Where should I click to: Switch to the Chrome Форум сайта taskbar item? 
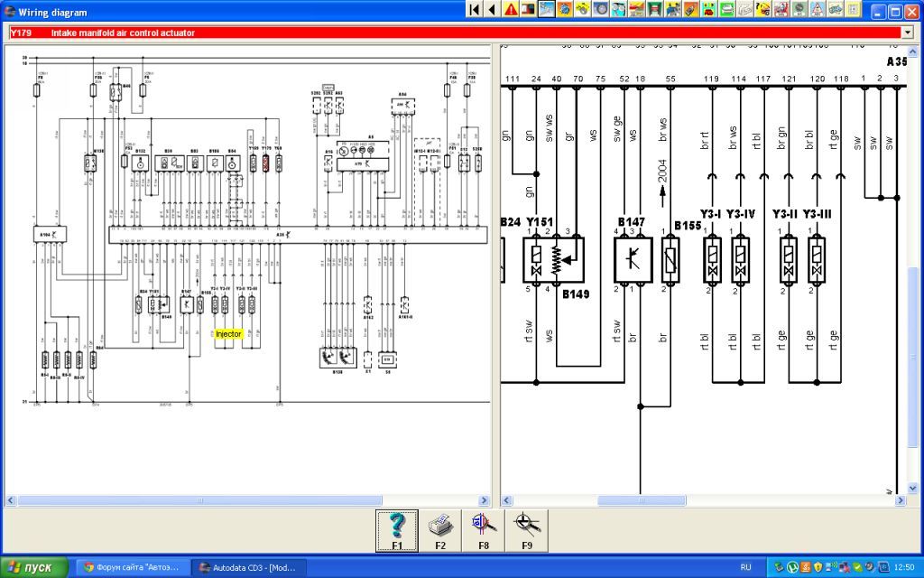(132, 567)
